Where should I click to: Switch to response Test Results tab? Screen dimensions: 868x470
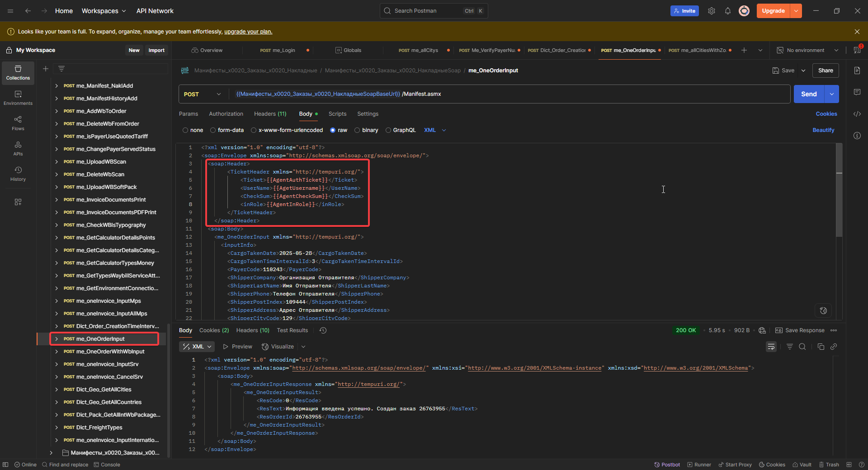tap(292, 330)
